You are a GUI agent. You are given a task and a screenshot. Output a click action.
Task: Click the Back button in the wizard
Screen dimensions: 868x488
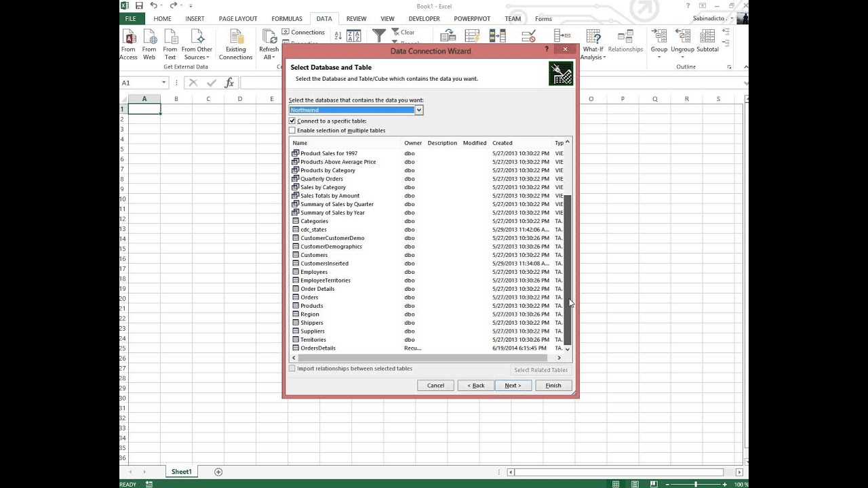475,386
